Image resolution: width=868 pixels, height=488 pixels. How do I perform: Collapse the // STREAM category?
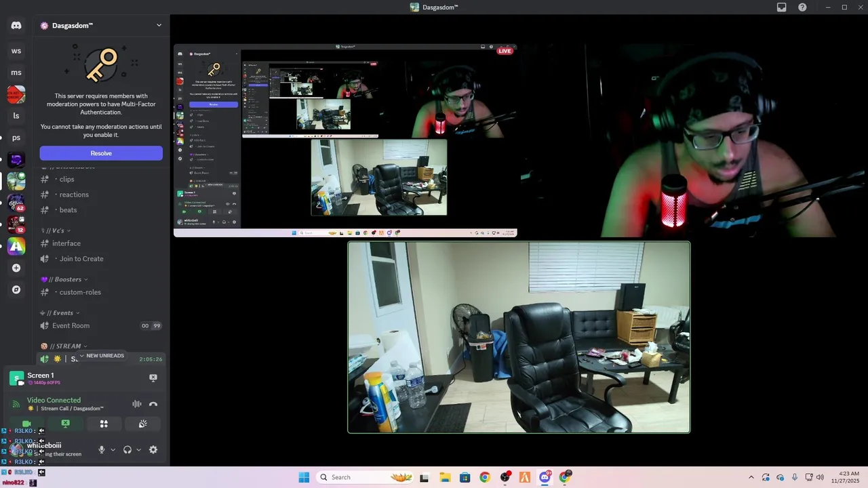click(64, 346)
